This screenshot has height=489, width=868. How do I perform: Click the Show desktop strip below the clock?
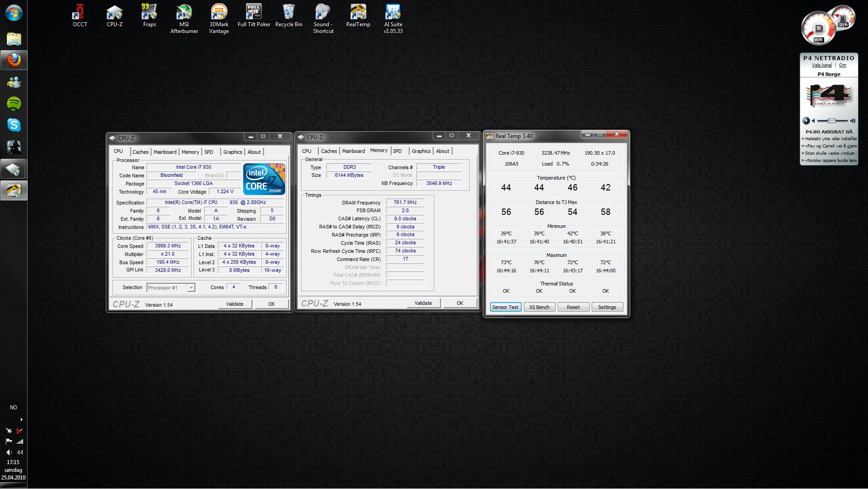(x=14, y=485)
